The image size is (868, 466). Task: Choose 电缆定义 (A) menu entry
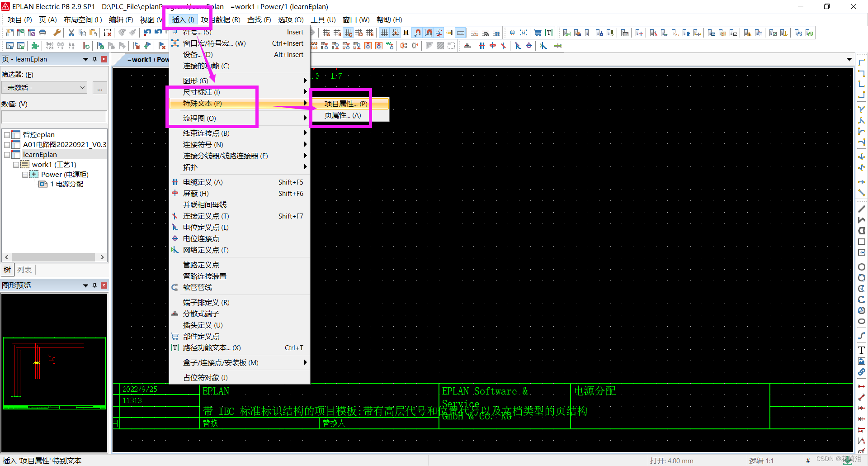(239, 182)
